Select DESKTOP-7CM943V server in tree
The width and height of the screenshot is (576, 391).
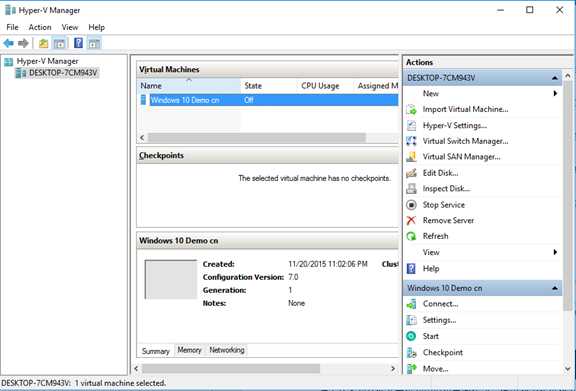click(63, 73)
